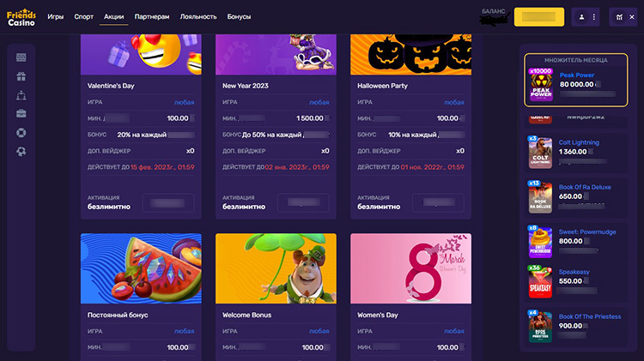The image size is (644, 361).
Task: Activate the Valentine's Day bonus button
Action: click(x=168, y=202)
